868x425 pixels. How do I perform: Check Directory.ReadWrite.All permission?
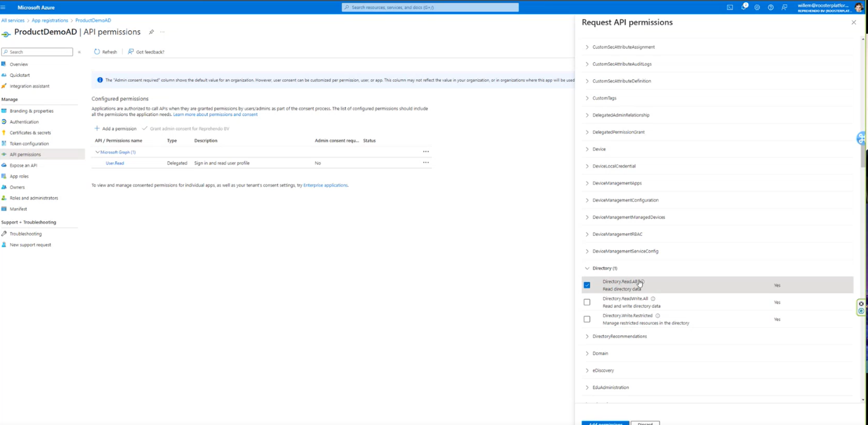pos(587,302)
